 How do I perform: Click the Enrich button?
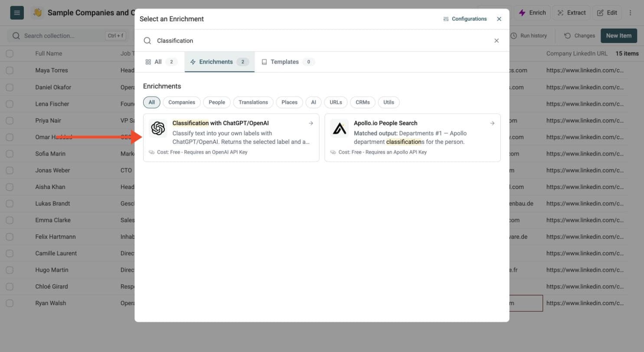click(533, 13)
